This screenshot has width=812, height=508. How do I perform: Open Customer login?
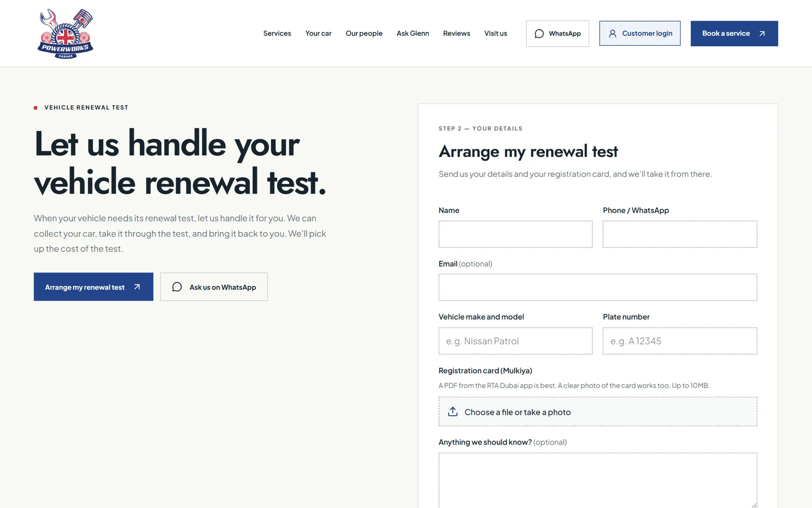pyautogui.click(x=639, y=34)
